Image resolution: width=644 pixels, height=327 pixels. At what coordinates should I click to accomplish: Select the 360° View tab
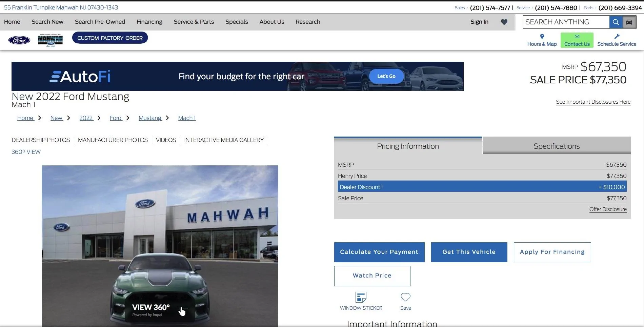[26, 152]
